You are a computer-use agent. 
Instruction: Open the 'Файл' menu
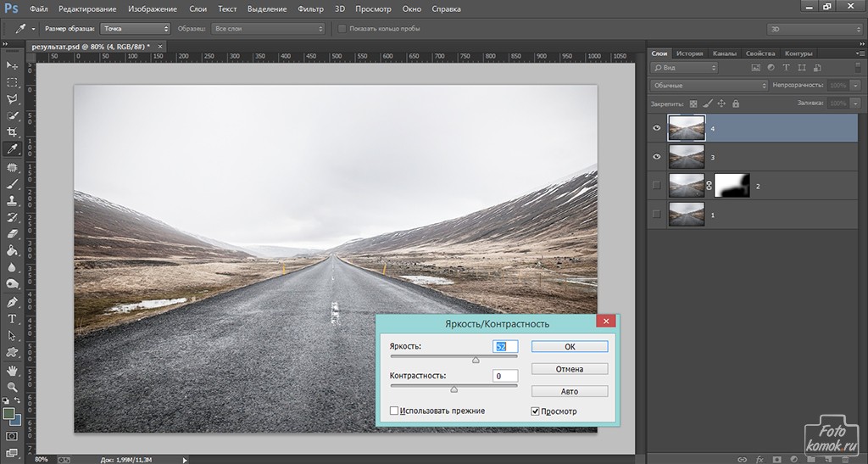point(39,8)
